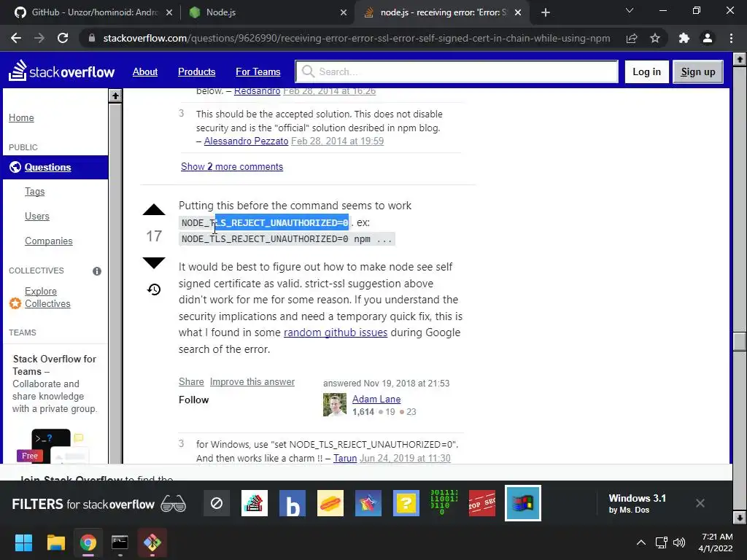Open the share this page icon
747x560 pixels.
point(632,38)
